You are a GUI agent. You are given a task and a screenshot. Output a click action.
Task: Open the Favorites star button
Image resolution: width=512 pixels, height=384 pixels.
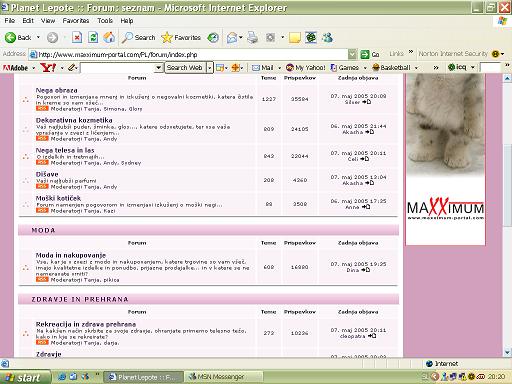click(181, 38)
